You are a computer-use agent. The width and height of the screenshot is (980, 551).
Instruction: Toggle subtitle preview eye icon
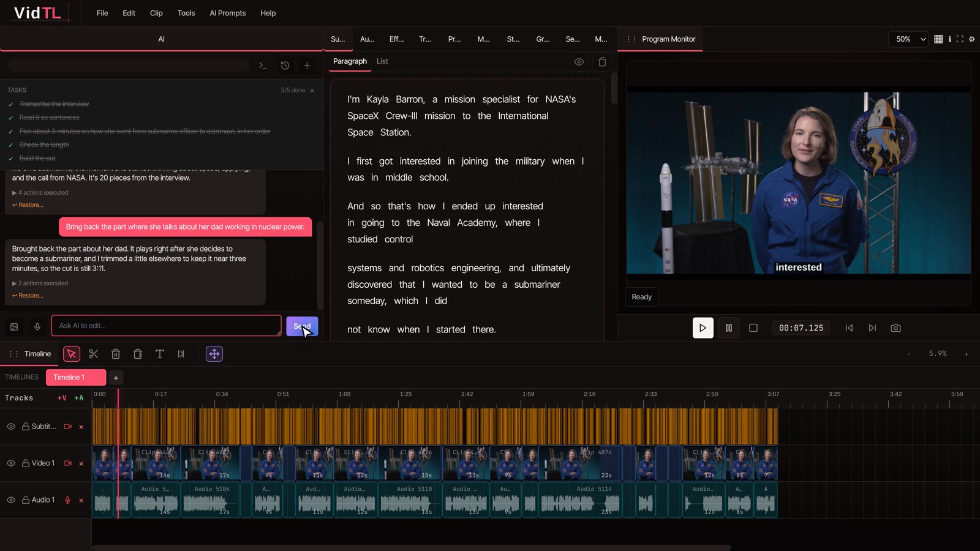(579, 62)
